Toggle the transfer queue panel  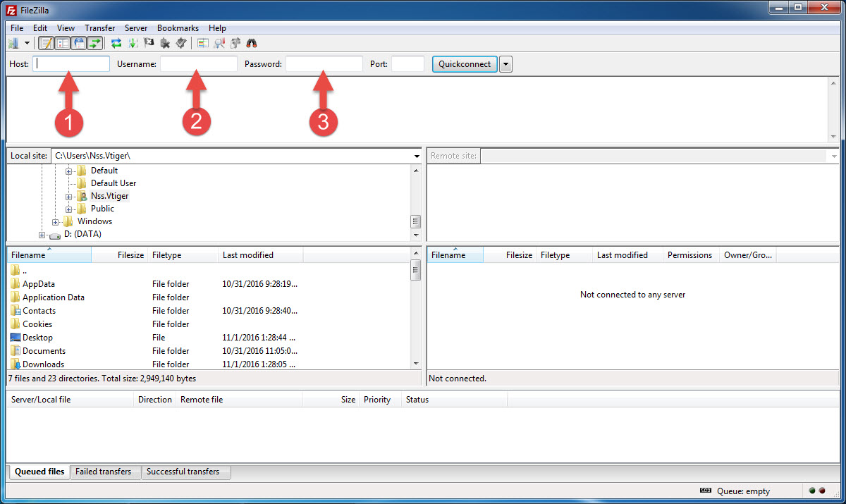[x=94, y=43]
